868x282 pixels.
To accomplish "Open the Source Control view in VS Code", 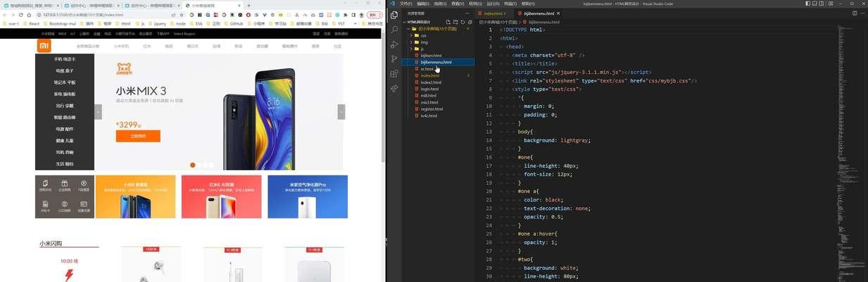I will (394, 59).
